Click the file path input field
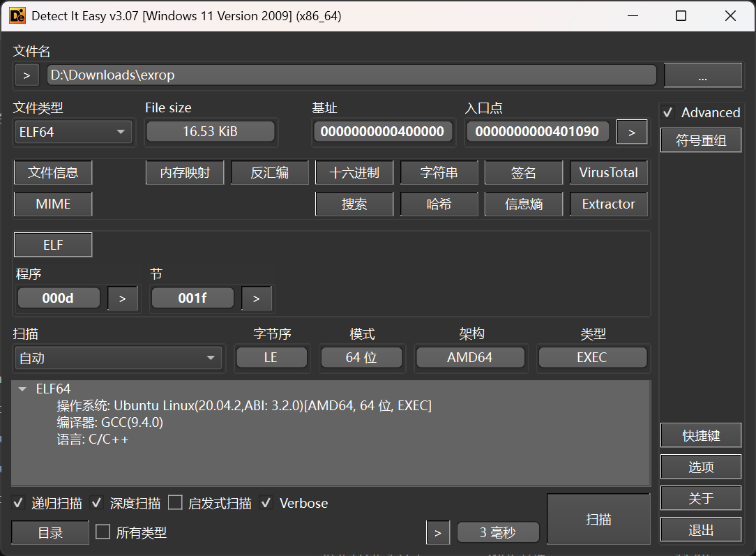Viewport: 756px width, 556px height. (351, 75)
